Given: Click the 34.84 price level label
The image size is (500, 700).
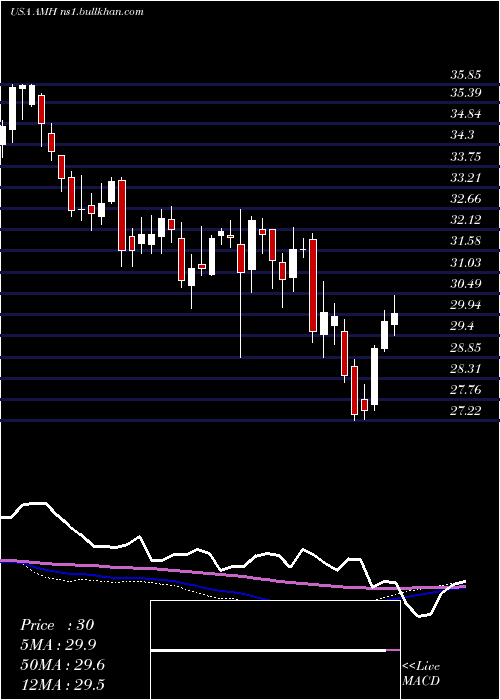Looking at the screenshot, I should pyautogui.click(x=465, y=114).
